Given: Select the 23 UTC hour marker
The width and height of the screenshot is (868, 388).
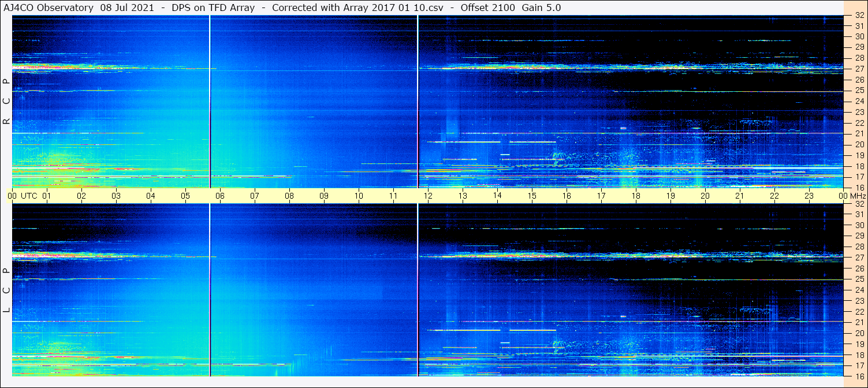Looking at the screenshot, I should tap(809, 196).
